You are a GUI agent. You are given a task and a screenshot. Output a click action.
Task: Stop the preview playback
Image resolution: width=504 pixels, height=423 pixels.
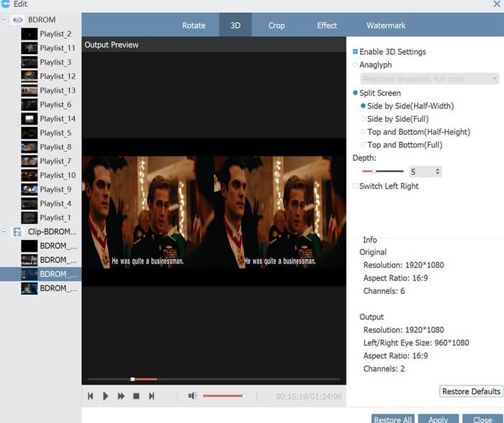coord(136,396)
